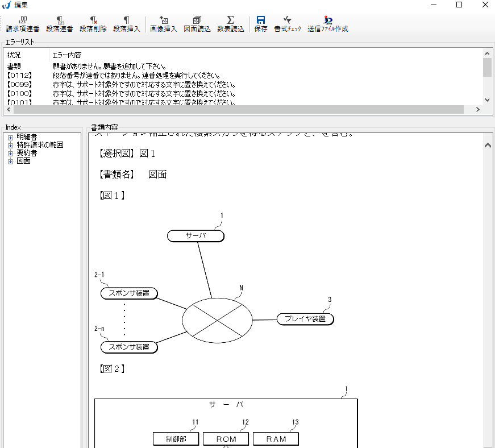Select the 図面 item in Index tree
495x448 pixels.
pos(24,161)
